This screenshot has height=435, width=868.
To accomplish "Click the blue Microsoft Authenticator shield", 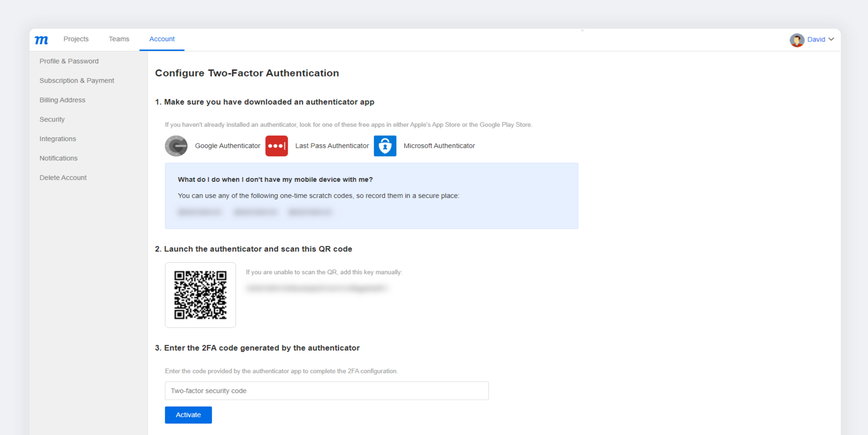I will click(x=385, y=146).
